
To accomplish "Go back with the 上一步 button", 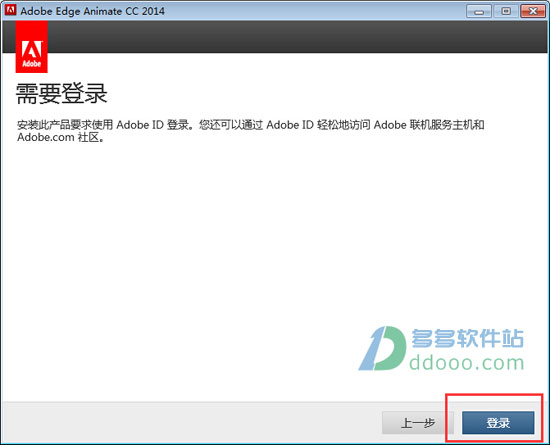I will tap(417, 423).
